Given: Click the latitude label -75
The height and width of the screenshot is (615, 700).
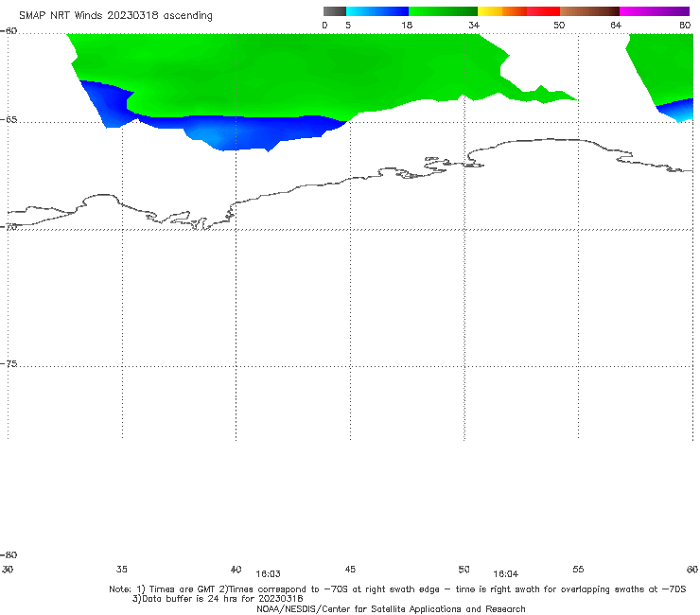Looking at the screenshot, I should [x=9, y=363].
